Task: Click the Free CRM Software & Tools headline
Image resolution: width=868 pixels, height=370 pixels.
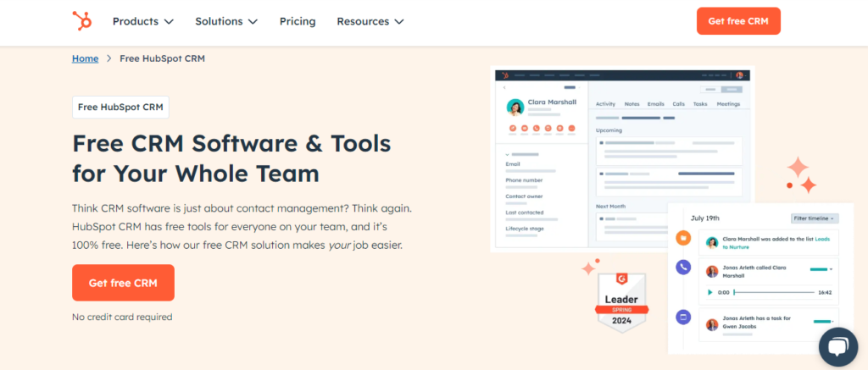Action: click(x=231, y=158)
